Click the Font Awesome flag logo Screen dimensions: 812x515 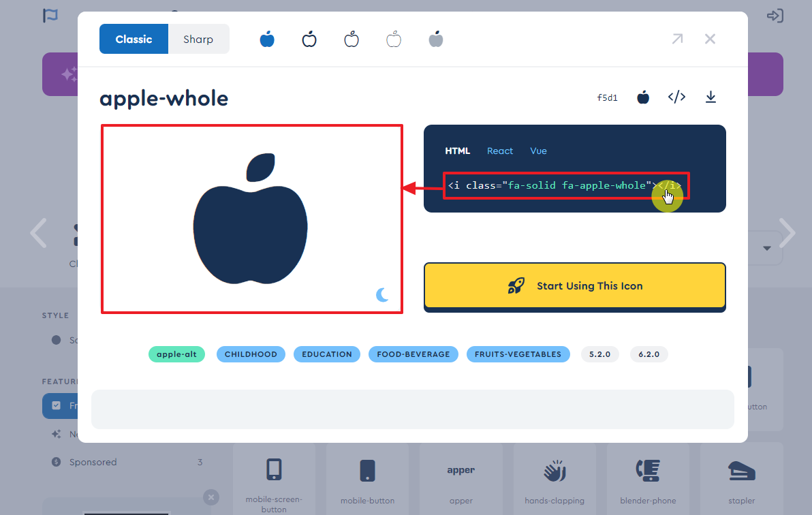50,16
